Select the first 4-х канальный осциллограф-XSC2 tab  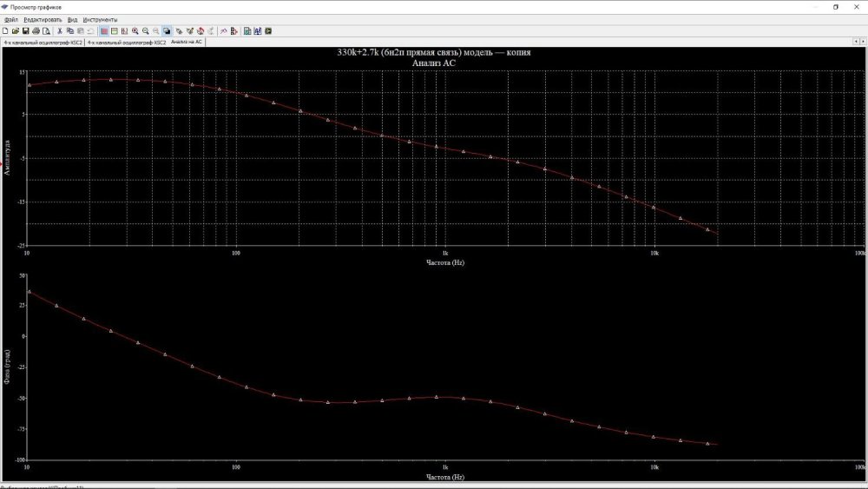click(42, 42)
